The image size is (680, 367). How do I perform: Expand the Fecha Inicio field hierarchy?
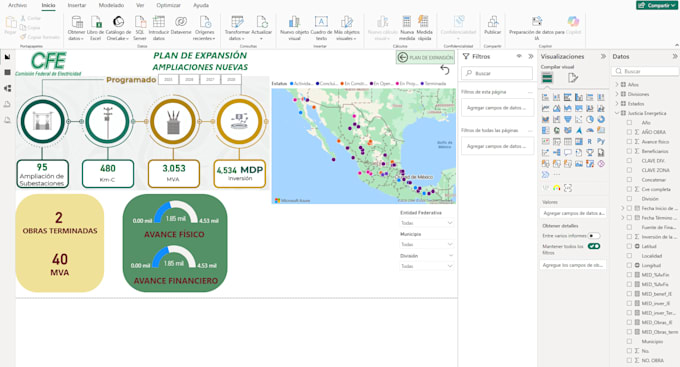pos(623,208)
